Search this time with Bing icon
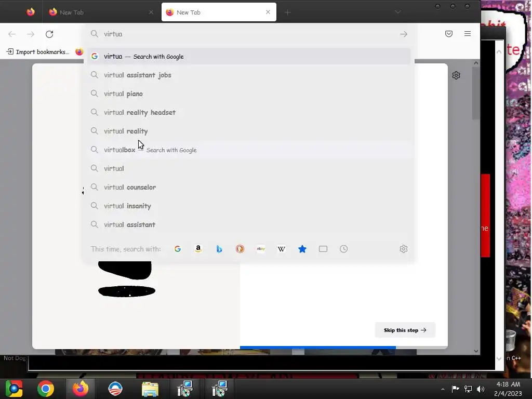 point(219,249)
